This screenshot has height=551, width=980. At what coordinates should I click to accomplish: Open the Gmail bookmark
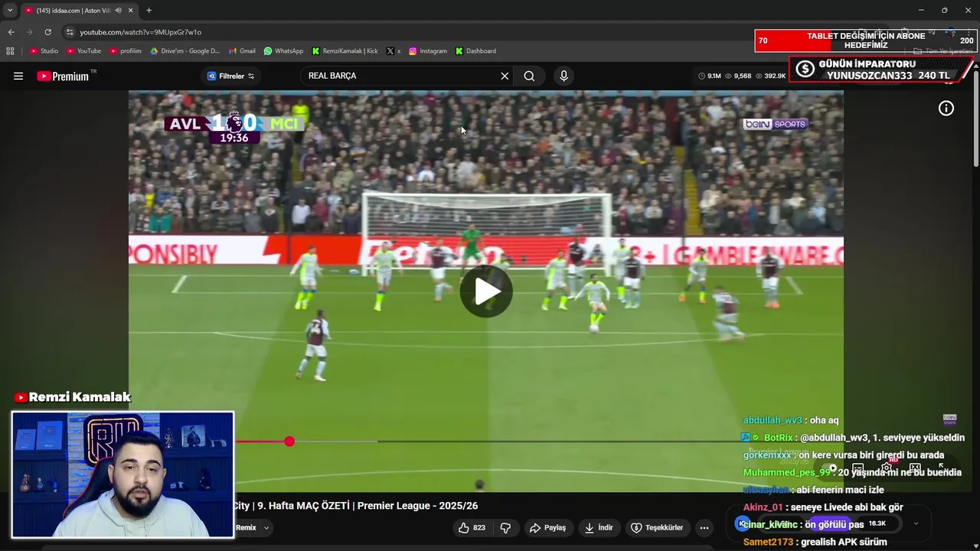(x=242, y=51)
